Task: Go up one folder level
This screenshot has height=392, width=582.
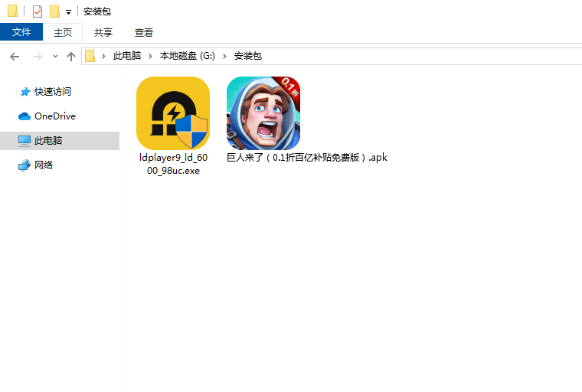Action: click(71, 57)
